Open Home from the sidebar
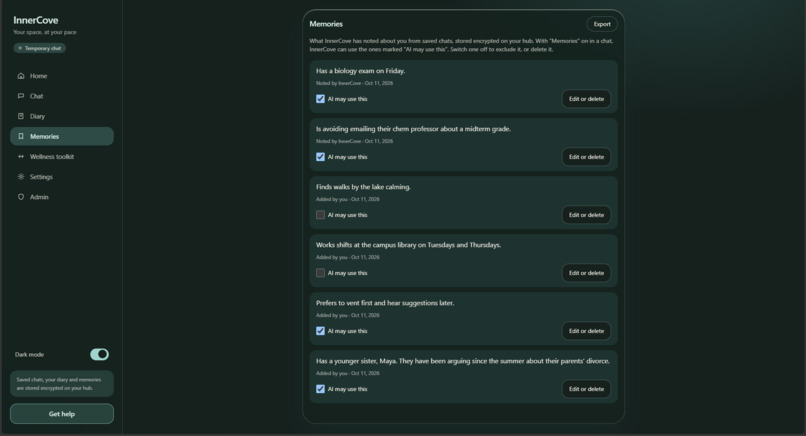 (x=62, y=76)
